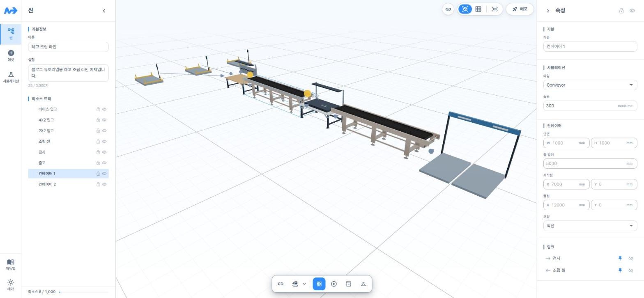This screenshot has height=298, width=644.
Task: Open the 매뉴얼 manual link
Action: (11, 265)
